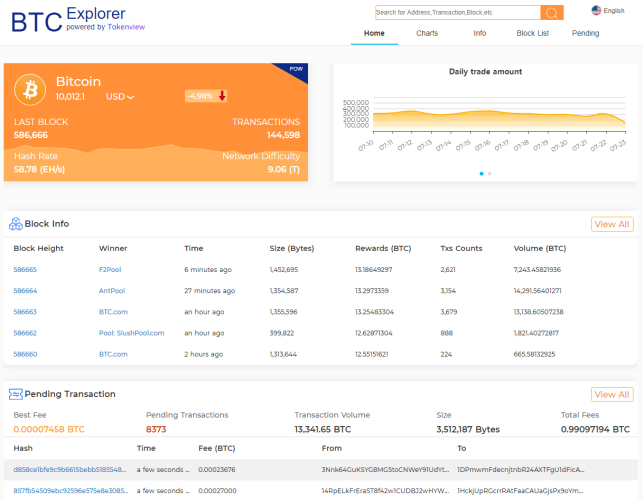Click the -4.98% price change badge
Viewport: 643px width, 500px height.
tap(206, 96)
